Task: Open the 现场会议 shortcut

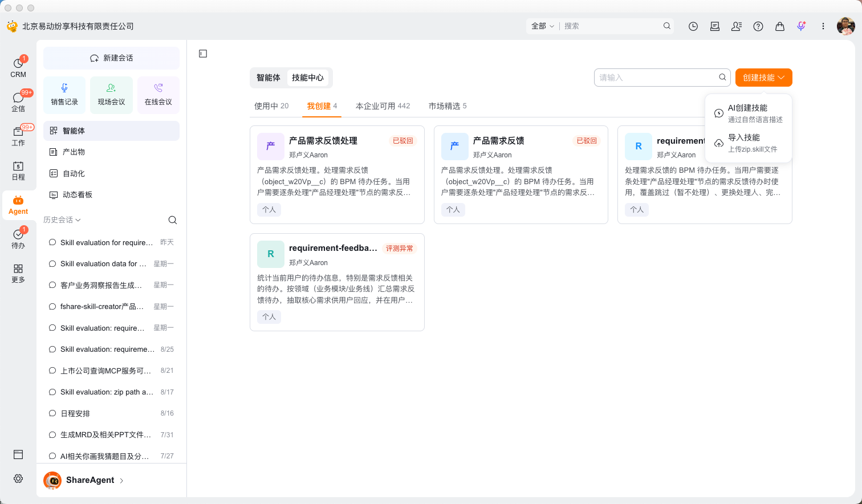Action: click(x=111, y=95)
